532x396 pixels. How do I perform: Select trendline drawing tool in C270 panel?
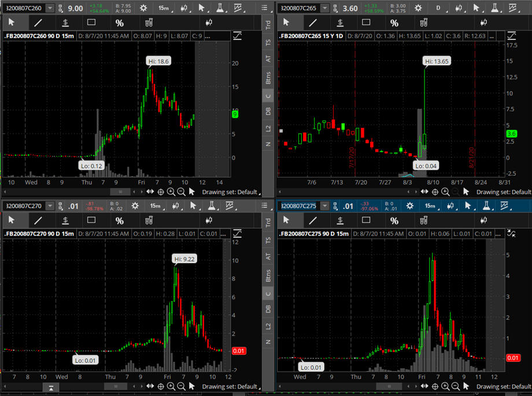pos(38,220)
